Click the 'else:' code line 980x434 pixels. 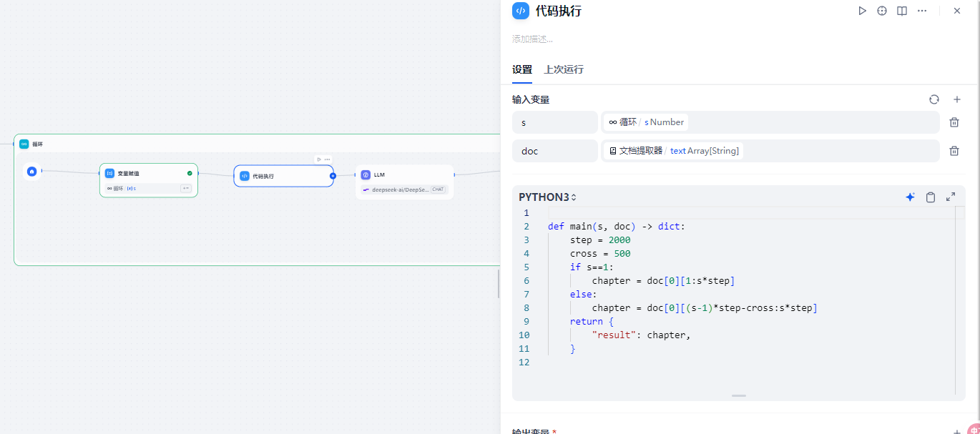click(x=584, y=294)
